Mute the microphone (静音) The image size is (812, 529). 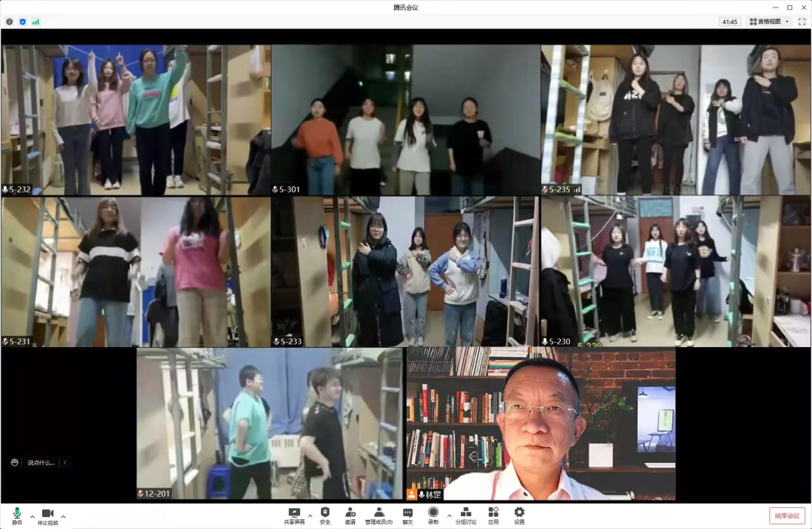point(17,515)
